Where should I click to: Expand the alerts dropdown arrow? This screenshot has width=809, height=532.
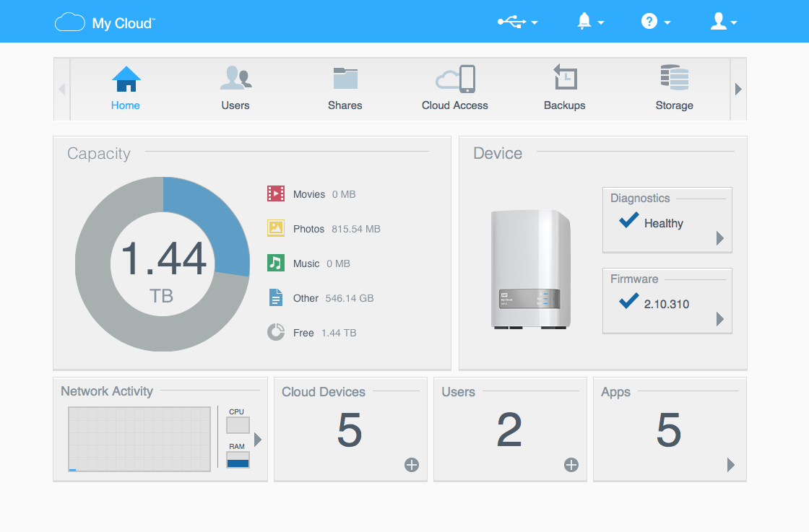click(x=600, y=22)
